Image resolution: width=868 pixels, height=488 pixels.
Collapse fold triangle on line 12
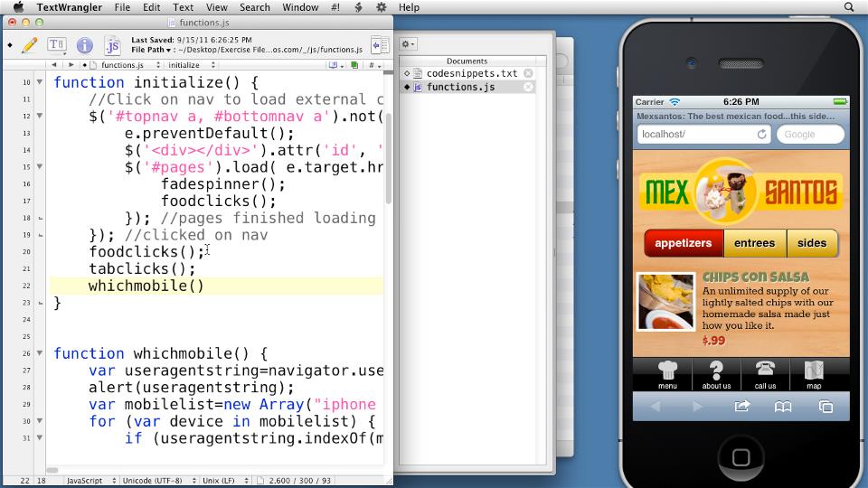(39, 116)
